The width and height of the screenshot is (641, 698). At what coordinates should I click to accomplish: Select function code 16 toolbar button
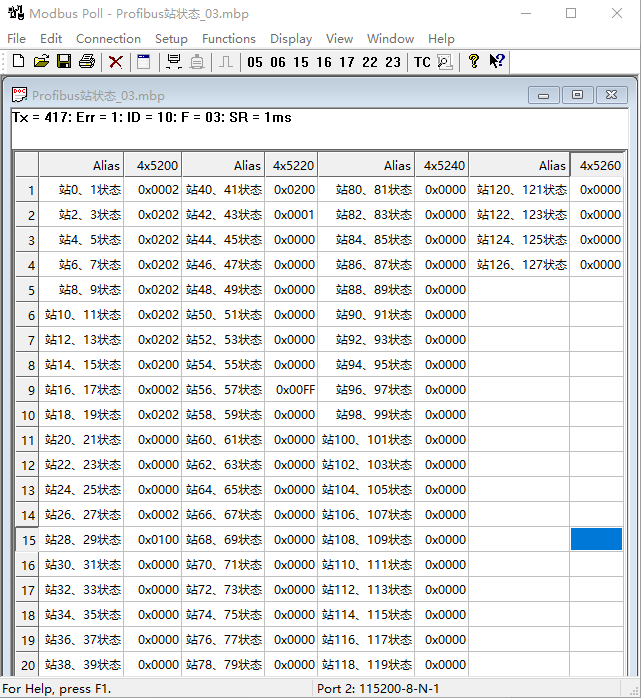[324, 62]
